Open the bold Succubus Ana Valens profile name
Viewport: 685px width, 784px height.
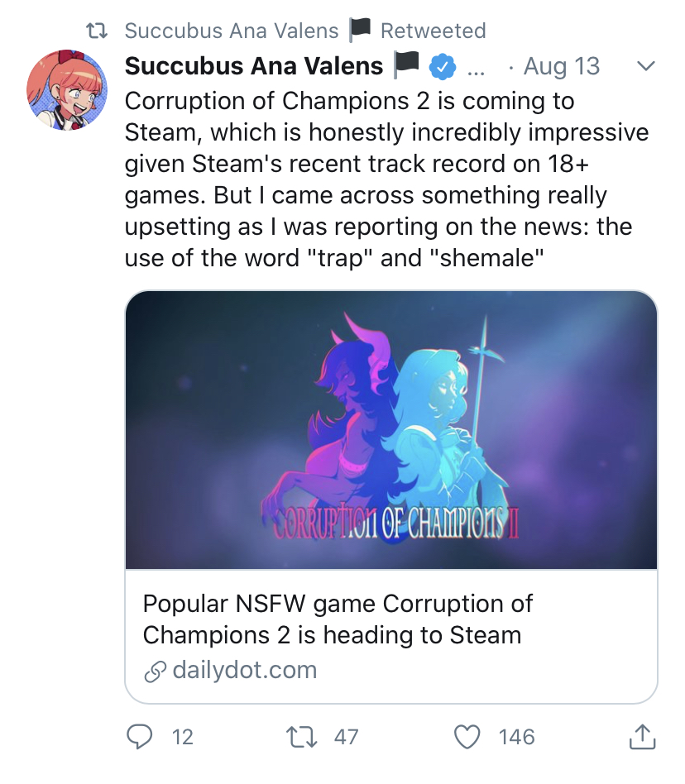pyautogui.click(x=254, y=66)
